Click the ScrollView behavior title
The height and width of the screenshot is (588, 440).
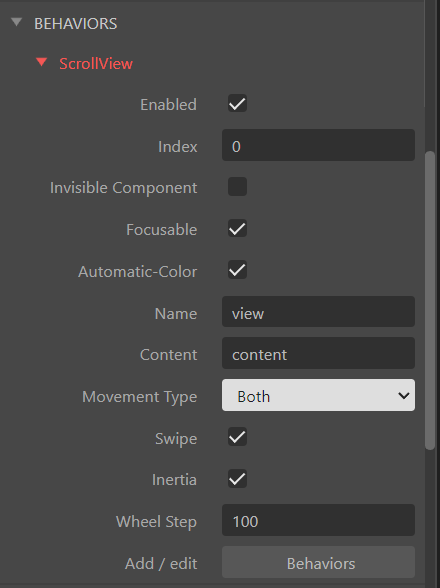tap(96, 64)
